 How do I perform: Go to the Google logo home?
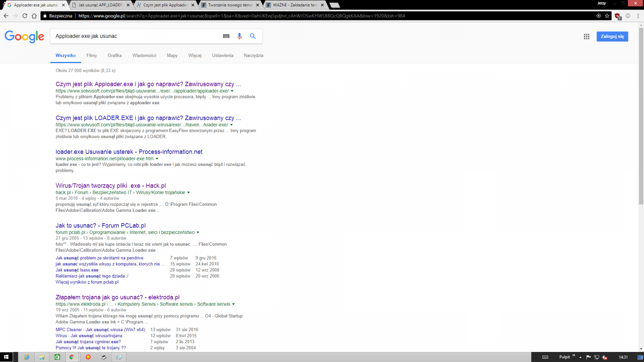[25, 37]
